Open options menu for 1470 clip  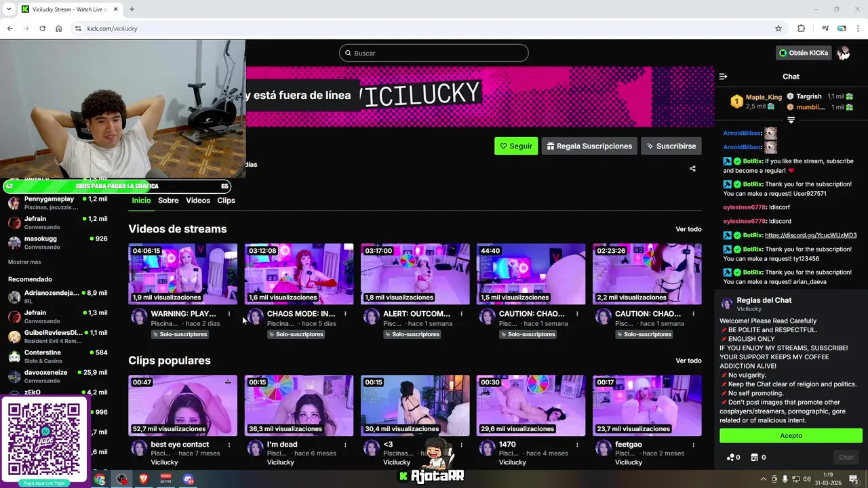[x=577, y=445]
